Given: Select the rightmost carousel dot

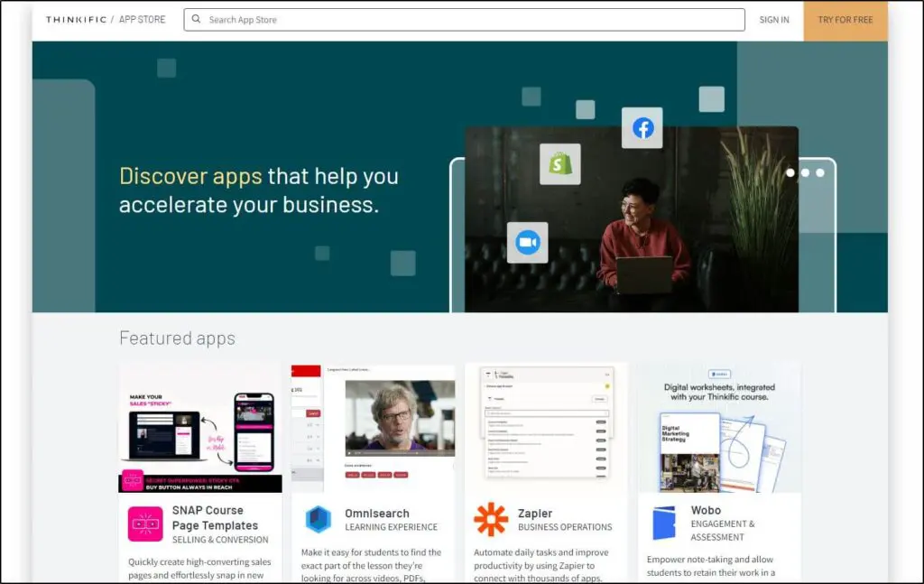Looking at the screenshot, I should (x=819, y=171).
